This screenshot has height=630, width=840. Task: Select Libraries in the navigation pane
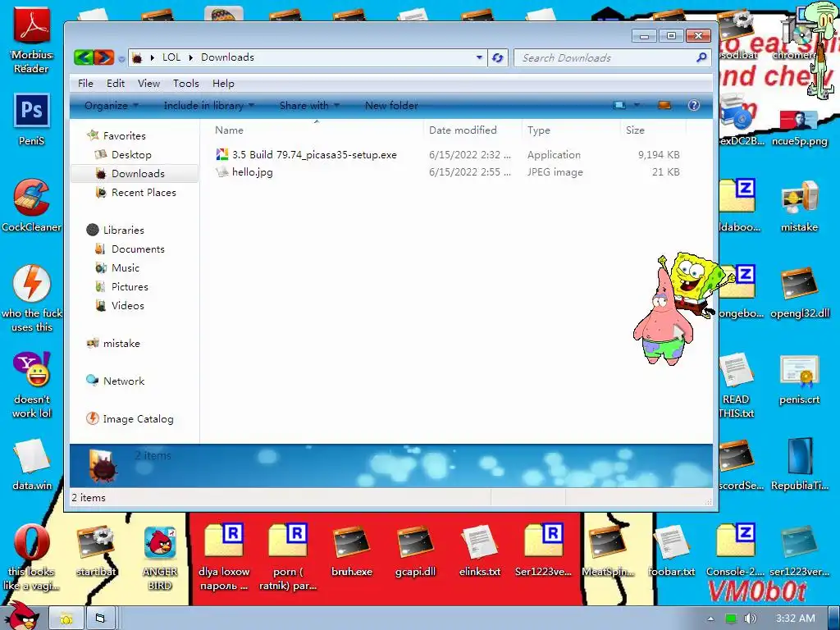click(x=123, y=231)
